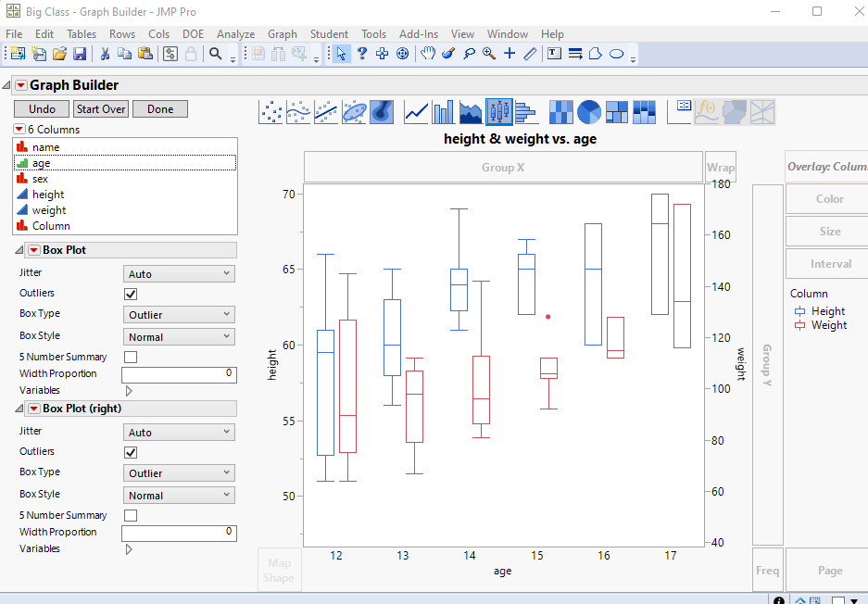Click the Width Proportion field in Box Plot
This screenshot has width=868, height=604.
(x=179, y=375)
